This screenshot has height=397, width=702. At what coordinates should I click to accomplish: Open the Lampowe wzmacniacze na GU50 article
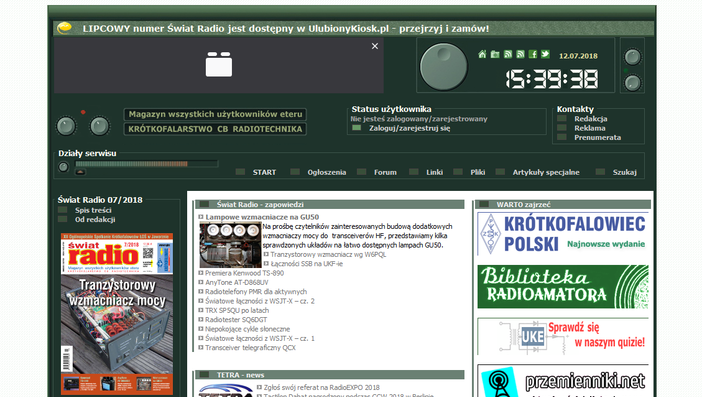coord(262,217)
